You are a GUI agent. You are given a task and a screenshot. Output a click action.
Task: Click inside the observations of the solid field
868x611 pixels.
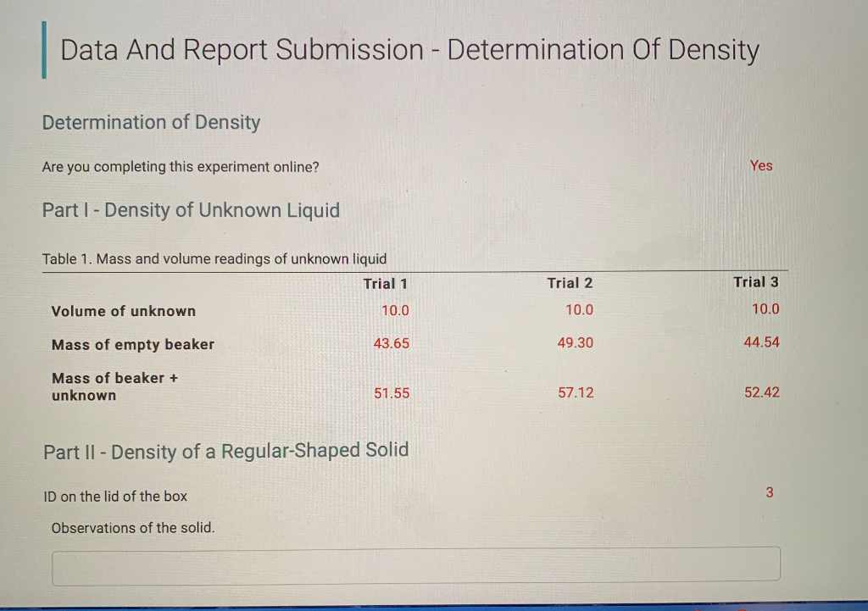tap(415, 564)
